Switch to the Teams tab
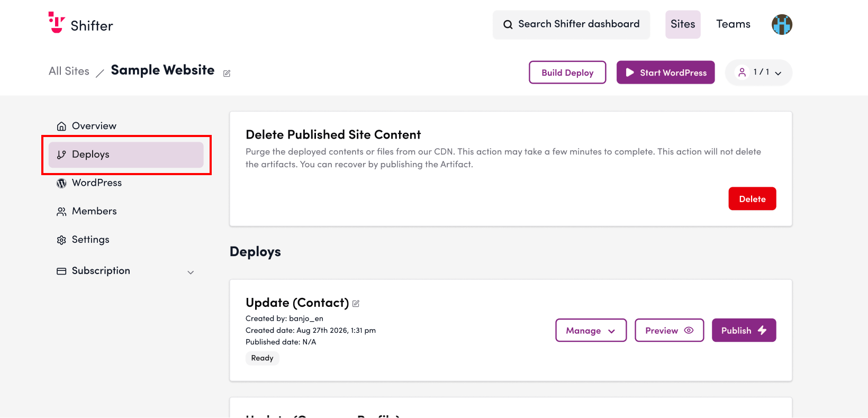The image size is (868, 418). point(733,24)
